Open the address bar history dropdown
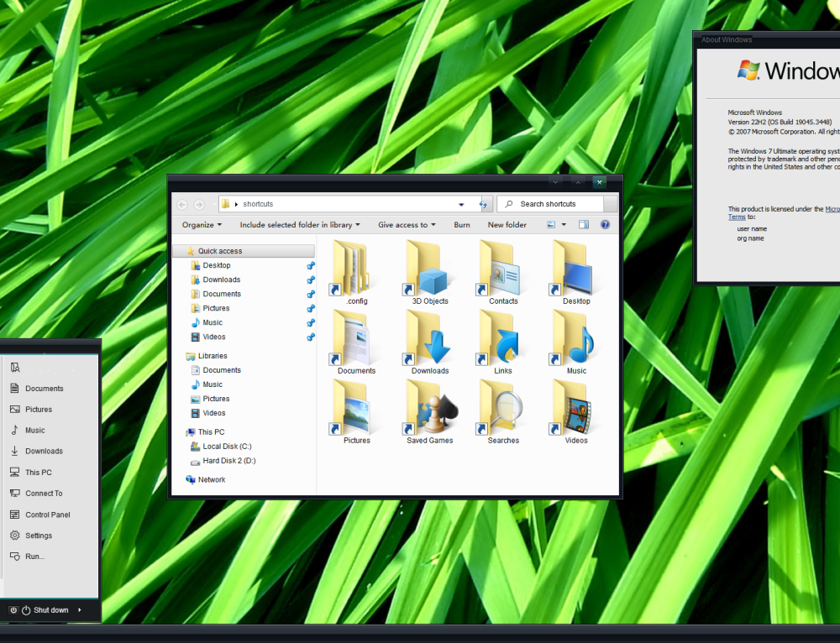The height and width of the screenshot is (643, 840). [460, 204]
